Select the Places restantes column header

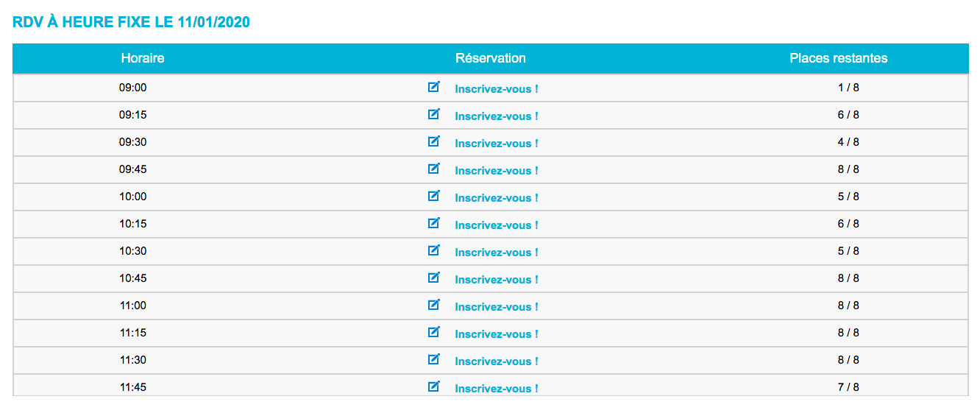(x=839, y=58)
